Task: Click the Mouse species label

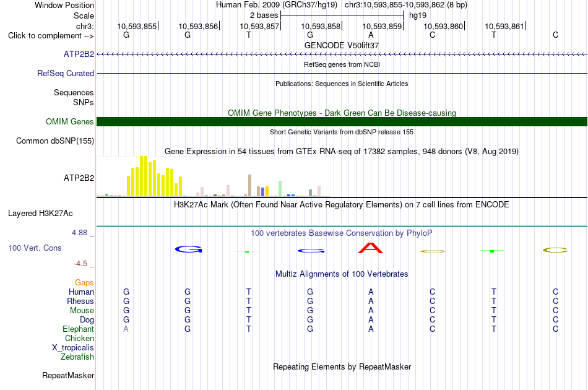Action: pos(82,311)
